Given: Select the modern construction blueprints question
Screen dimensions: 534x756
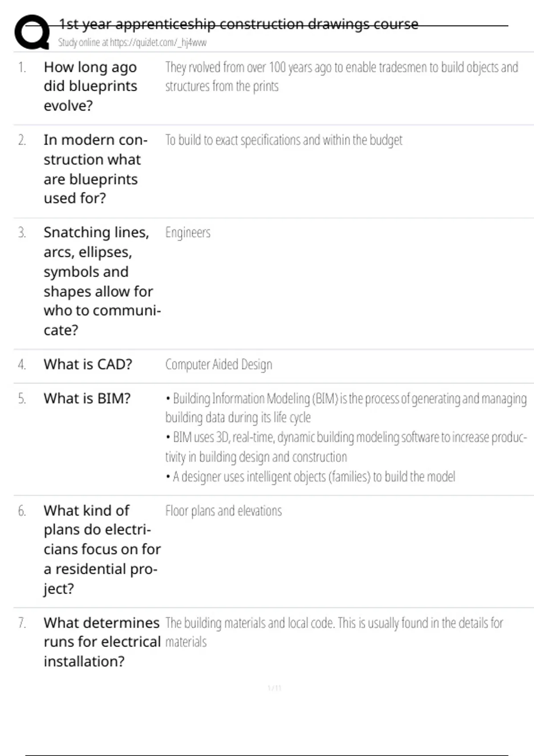Looking at the screenshot, I should [x=95, y=169].
